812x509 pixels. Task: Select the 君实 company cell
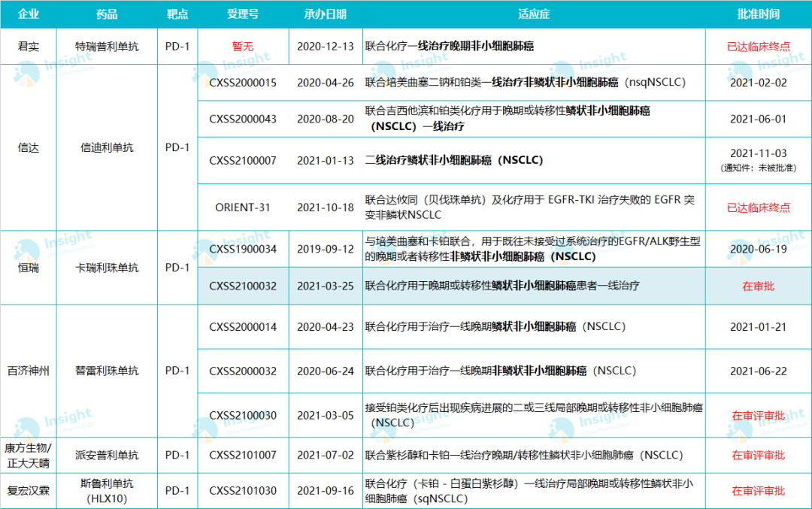point(29,47)
